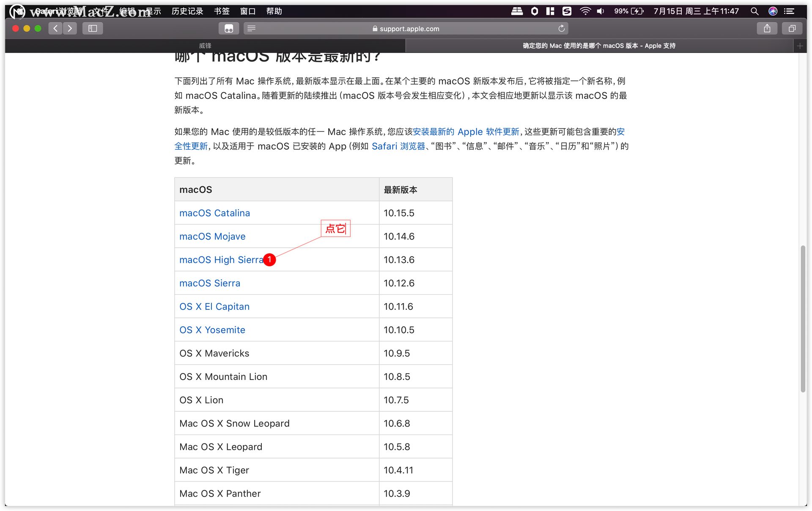Click the window layout menu bar icon
Viewport: 812px width, 511px height.
pyautogui.click(x=550, y=11)
